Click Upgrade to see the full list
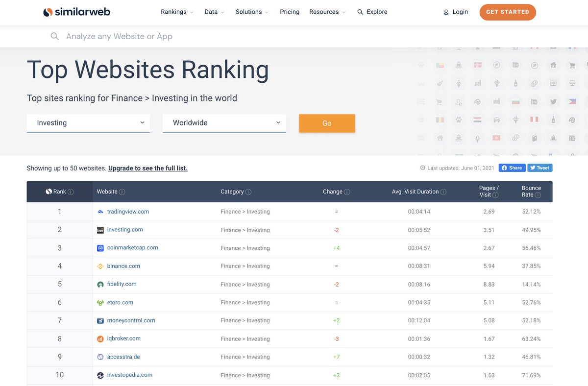The image size is (588, 386). pyautogui.click(x=148, y=168)
